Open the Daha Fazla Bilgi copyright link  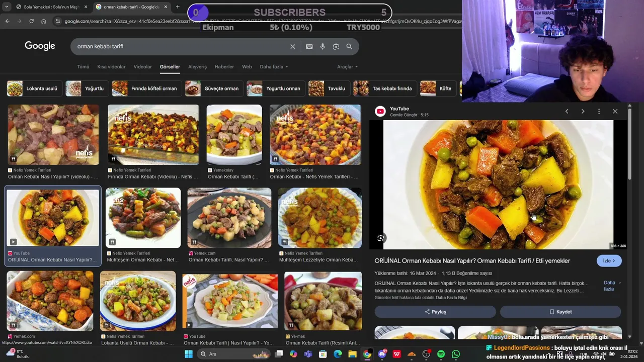pyautogui.click(x=451, y=298)
